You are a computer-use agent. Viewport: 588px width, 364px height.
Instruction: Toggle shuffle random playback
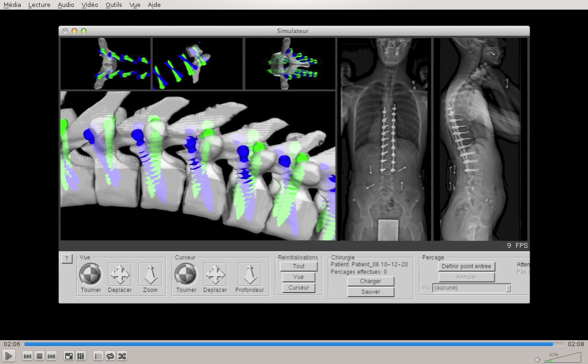[x=122, y=356]
